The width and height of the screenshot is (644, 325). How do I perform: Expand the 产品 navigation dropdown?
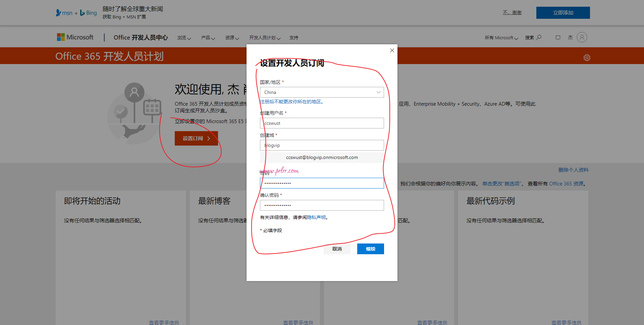208,38
